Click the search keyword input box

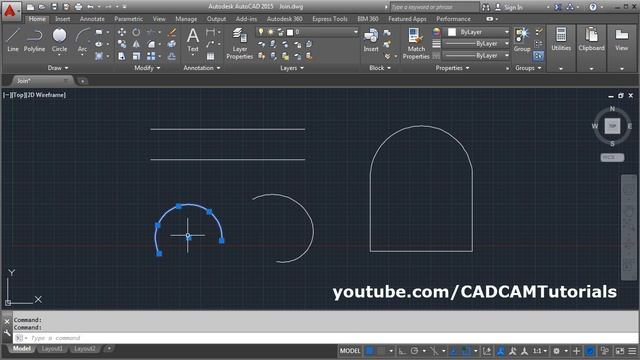[x=435, y=7]
